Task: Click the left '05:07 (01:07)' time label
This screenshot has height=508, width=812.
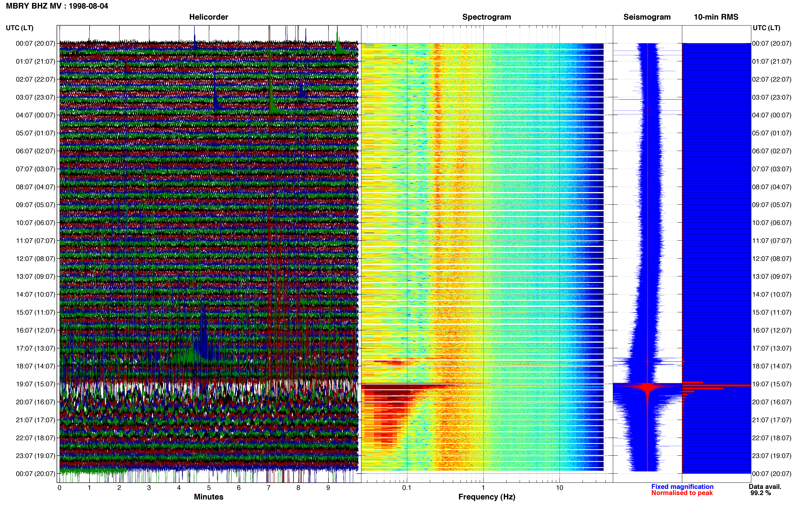Action: (35, 133)
